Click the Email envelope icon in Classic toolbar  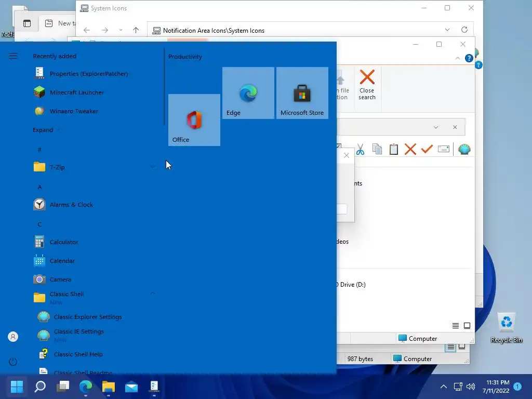[444, 149]
